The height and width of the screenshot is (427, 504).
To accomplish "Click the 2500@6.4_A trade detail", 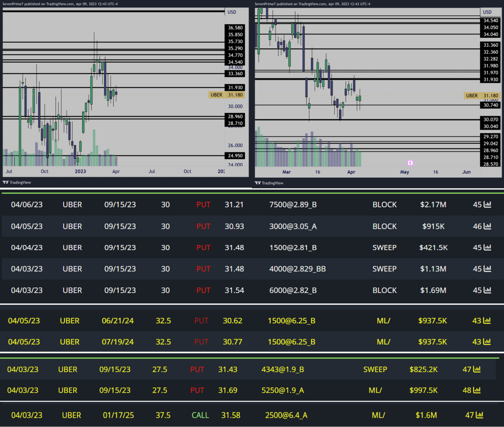I will (x=286, y=415).
